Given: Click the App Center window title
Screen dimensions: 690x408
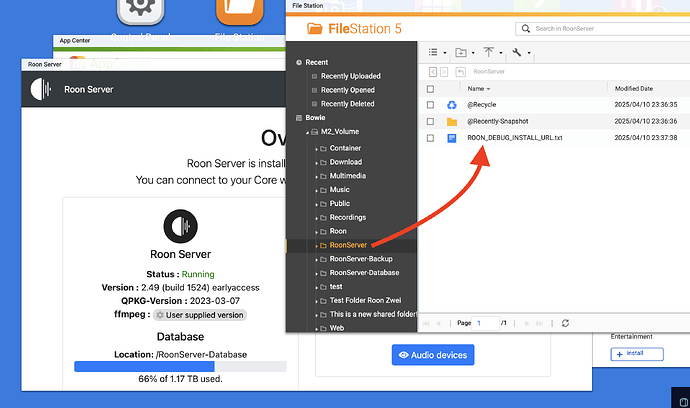Looking at the screenshot, I should pos(75,40).
